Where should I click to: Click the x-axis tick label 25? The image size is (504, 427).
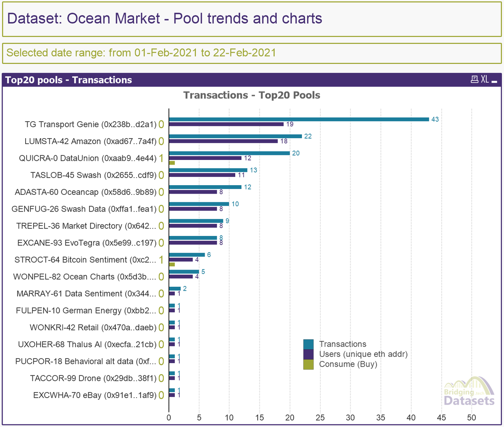tap(320, 418)
